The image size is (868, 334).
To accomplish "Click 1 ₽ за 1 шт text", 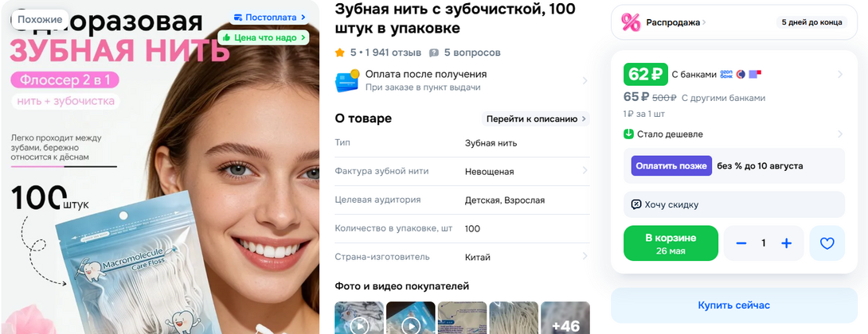I will pyautogui.click(x=644, y=114).
